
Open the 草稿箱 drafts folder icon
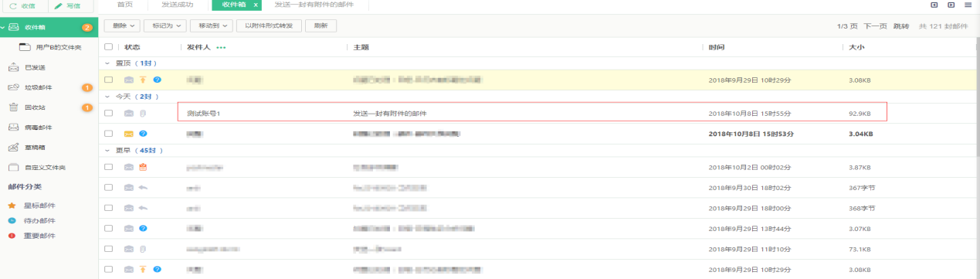13,148
